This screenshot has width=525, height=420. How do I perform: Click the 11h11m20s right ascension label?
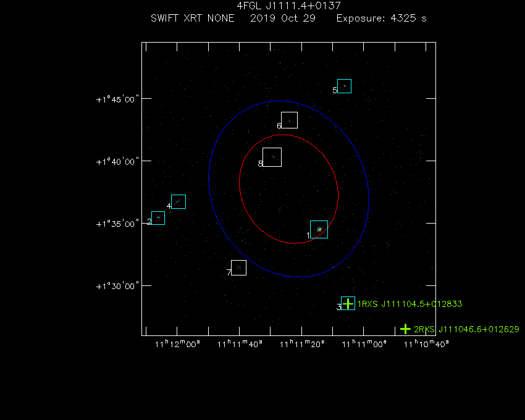pos(302,343)
